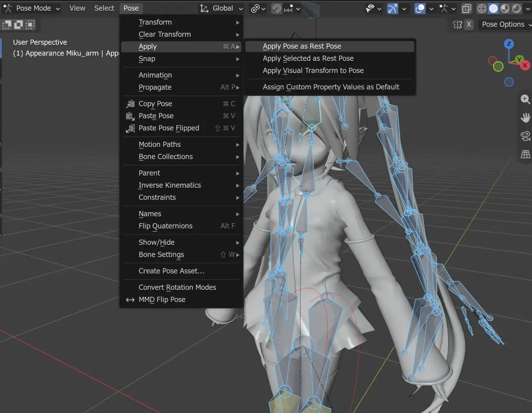Viewport: 532px width, 413px height.
Task: Click the Copy Pose icon
Action: [x=130, y=104]
